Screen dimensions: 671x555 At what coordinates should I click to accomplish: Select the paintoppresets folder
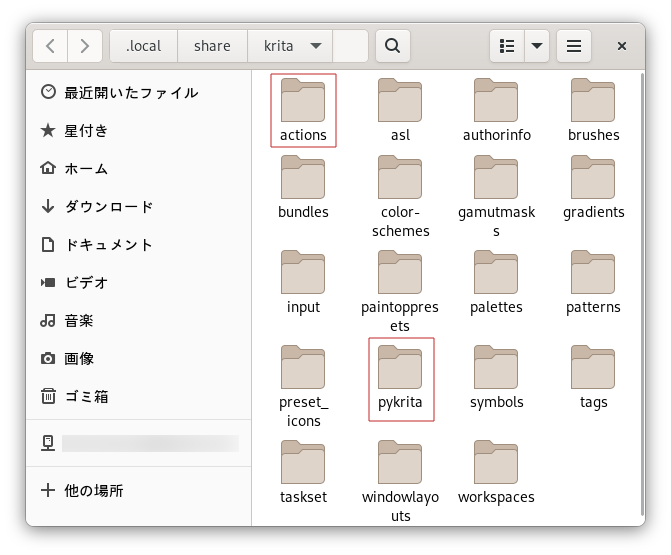(x=400, y=292)
